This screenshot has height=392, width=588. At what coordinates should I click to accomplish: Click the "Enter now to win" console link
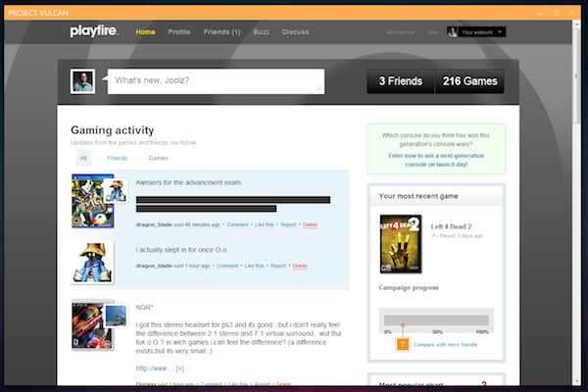pos(436,160)
